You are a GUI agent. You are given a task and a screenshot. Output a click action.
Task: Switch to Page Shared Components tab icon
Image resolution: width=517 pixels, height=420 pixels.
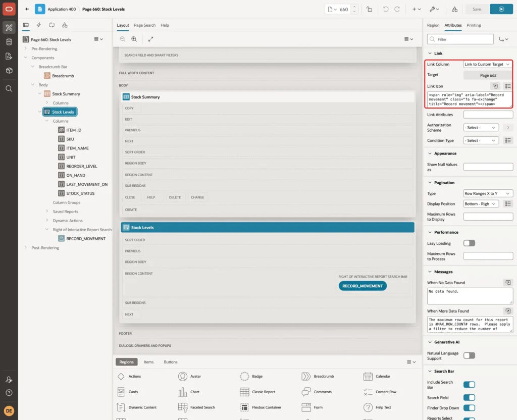(65, 25)
